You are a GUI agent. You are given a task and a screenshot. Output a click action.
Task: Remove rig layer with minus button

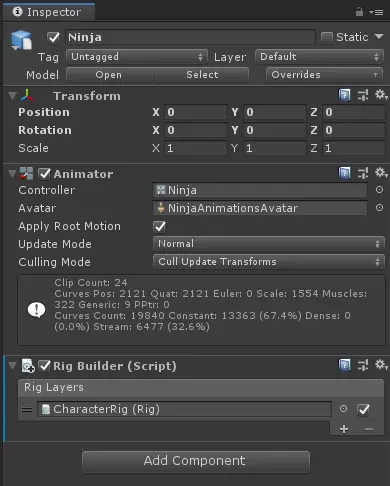tap(369, 429)
